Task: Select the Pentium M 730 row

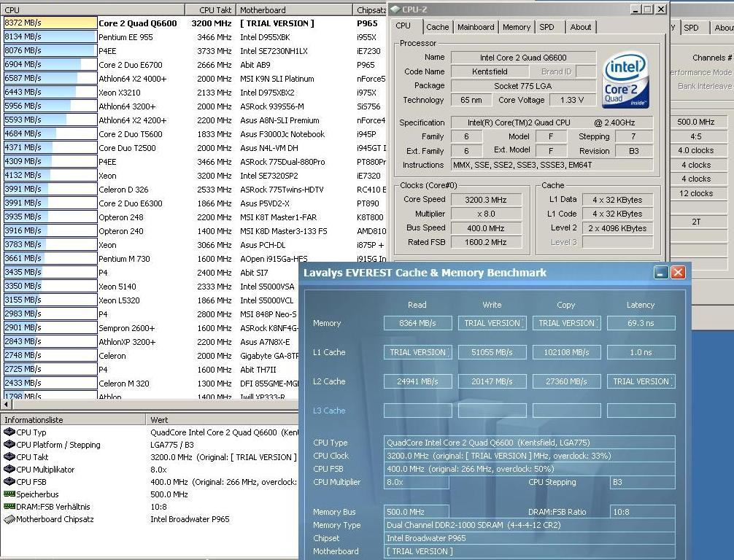Action: pyautogui.click(x=150, y=259)
